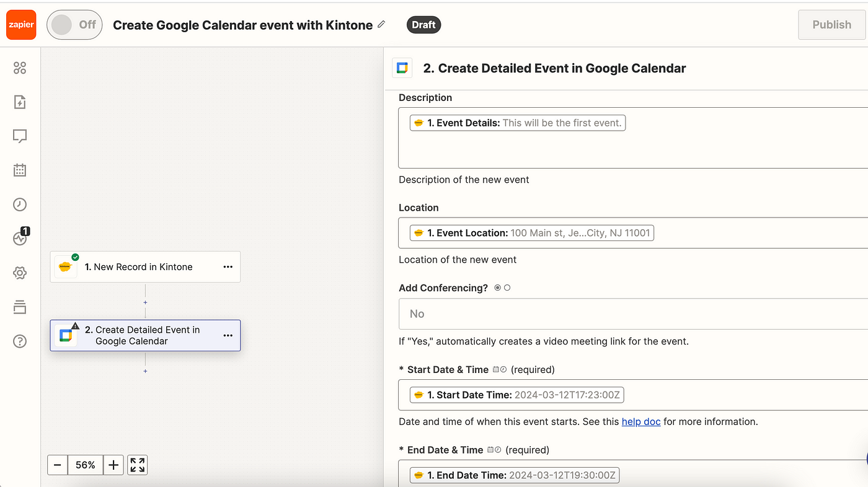Click the Kintone app icon in step 1

point(64,267)
